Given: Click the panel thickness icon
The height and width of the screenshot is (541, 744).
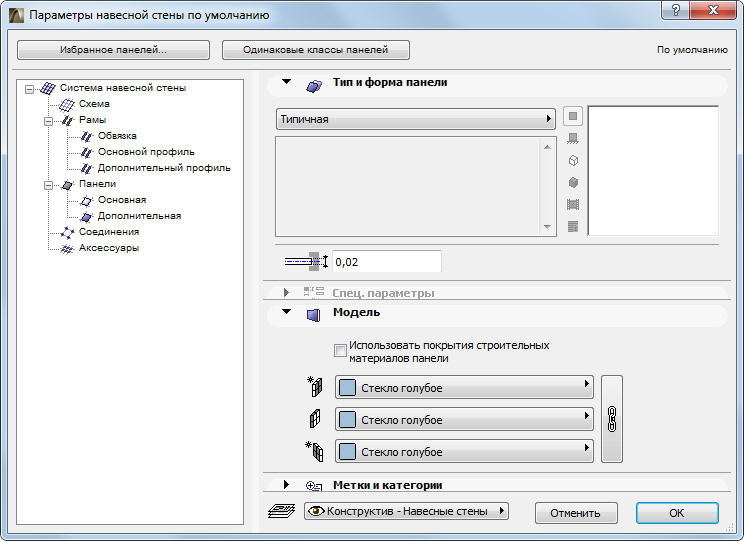Looking at the screenshot, I should click(x=306, y=261).
